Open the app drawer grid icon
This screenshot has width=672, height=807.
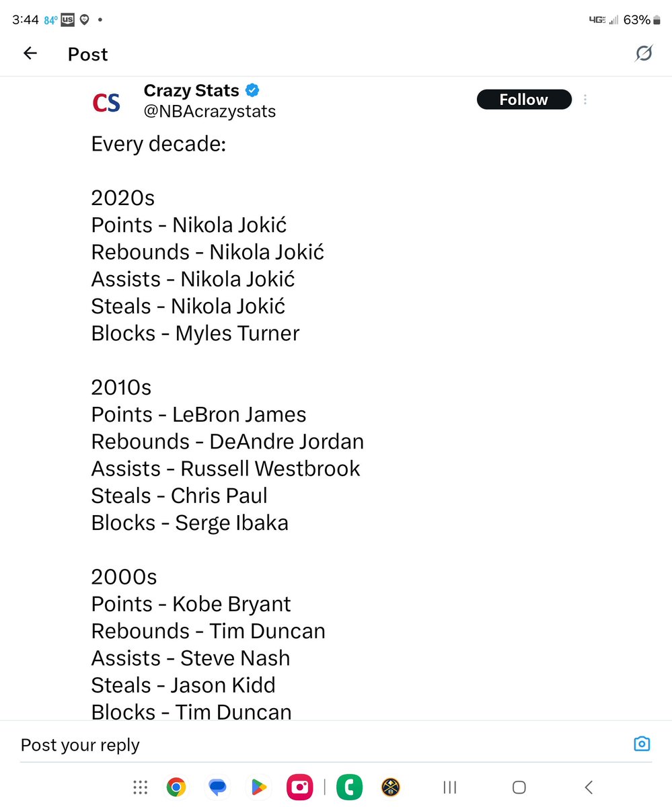pos(140,787)
